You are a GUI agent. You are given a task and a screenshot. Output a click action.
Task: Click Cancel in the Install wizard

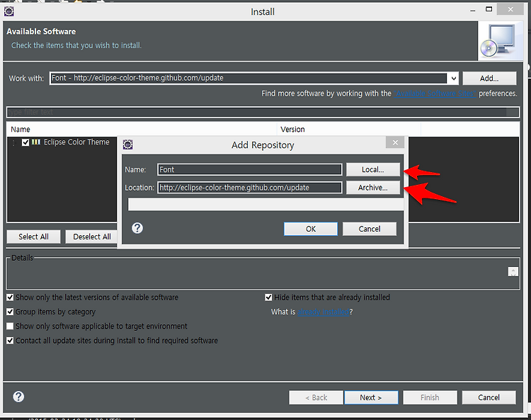pos(489,397)
